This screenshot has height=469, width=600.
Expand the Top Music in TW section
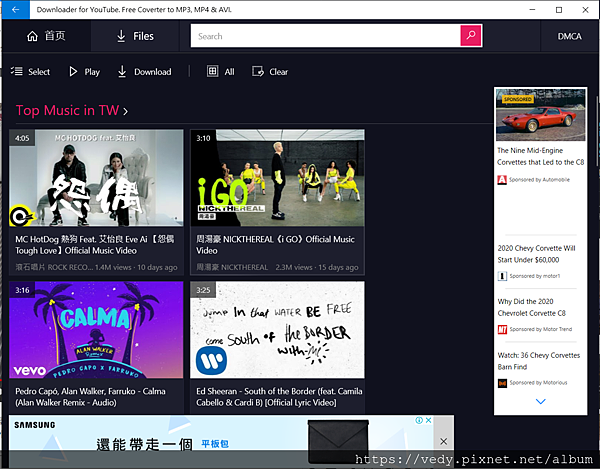point(72,111)
